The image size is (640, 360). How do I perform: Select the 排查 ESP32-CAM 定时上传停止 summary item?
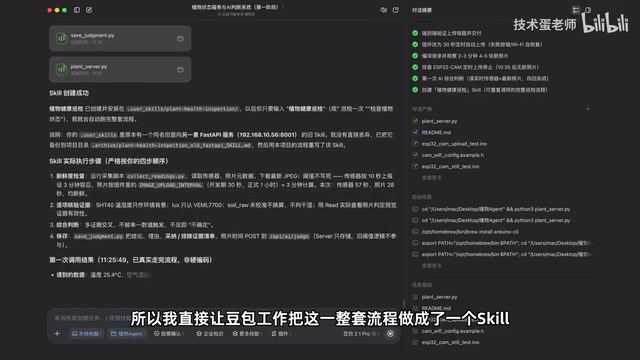pos(480,67)
